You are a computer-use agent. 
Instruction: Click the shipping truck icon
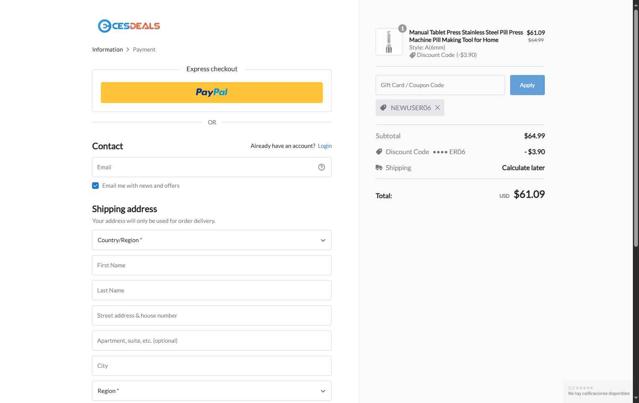click(x=379, y=167)
